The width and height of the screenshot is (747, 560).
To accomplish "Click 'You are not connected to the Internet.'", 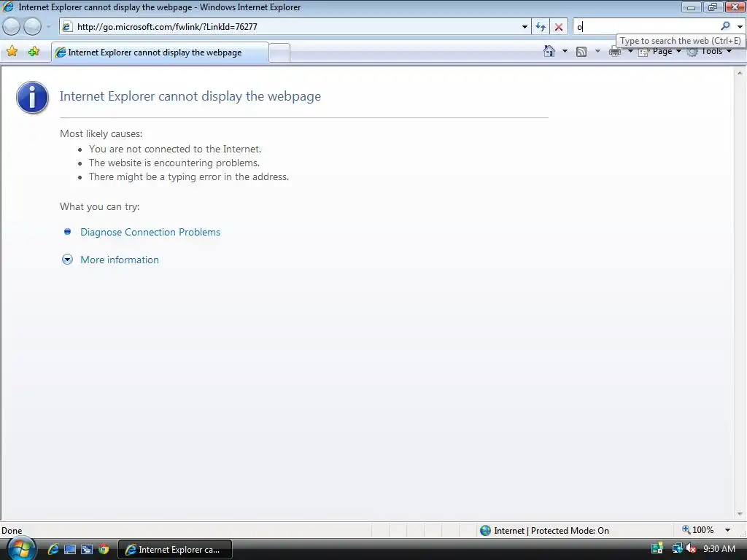I will click(175, 149).
